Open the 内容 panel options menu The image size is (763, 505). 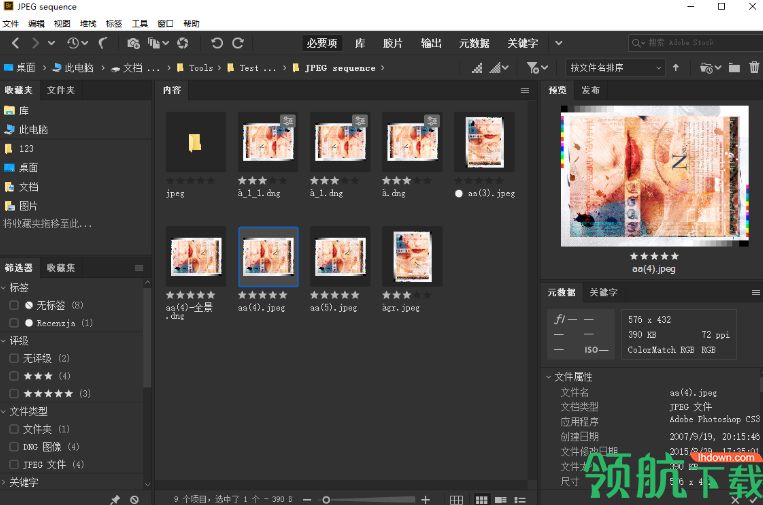tap(525, 90)
